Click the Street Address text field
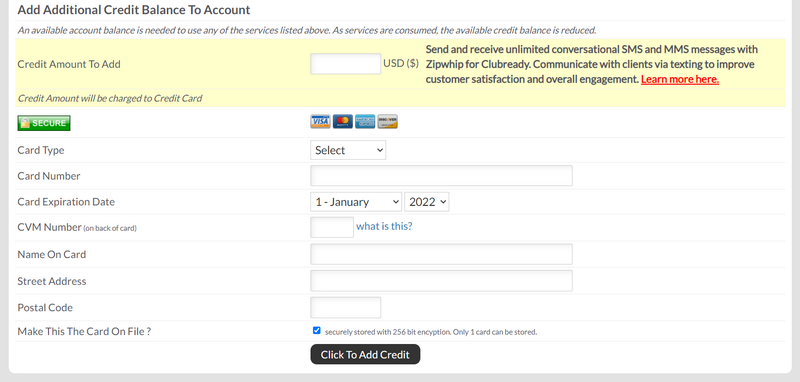Viewport: 800px width, 382px height. click(x=441, y=281)
